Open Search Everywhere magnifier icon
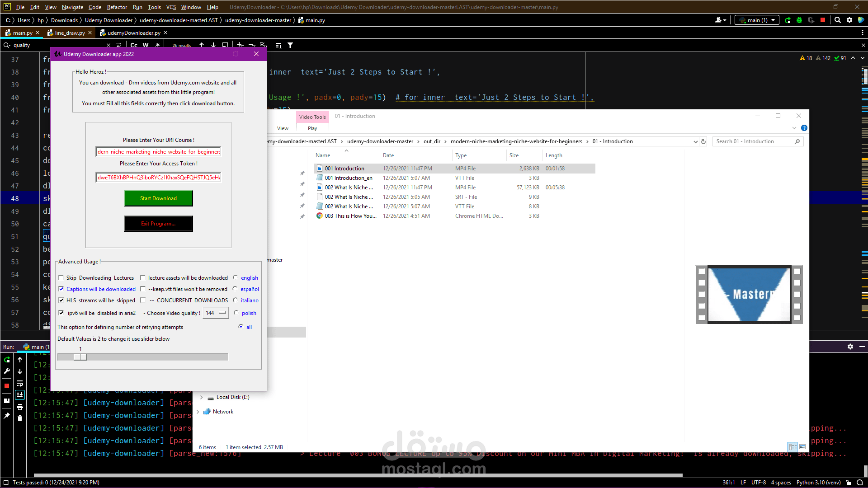The width and height of the screenshot is (868, 488). pyautogui.click(x=838, y=20)
